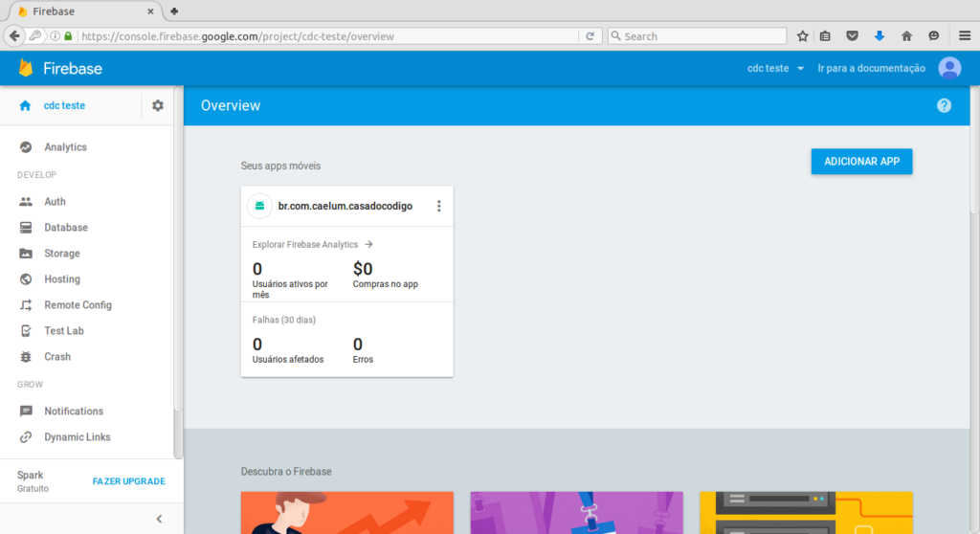Screen dimensions: 980x534
Task: Click the browser Search field
Action: pos(697,36)
